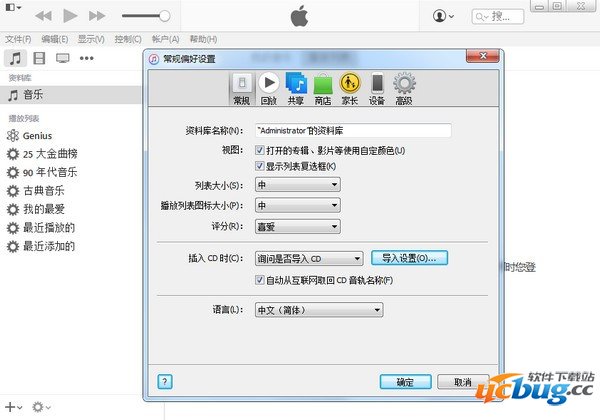
Task: Open the sidebar gear settings menu
Action: tap(41, 407)
